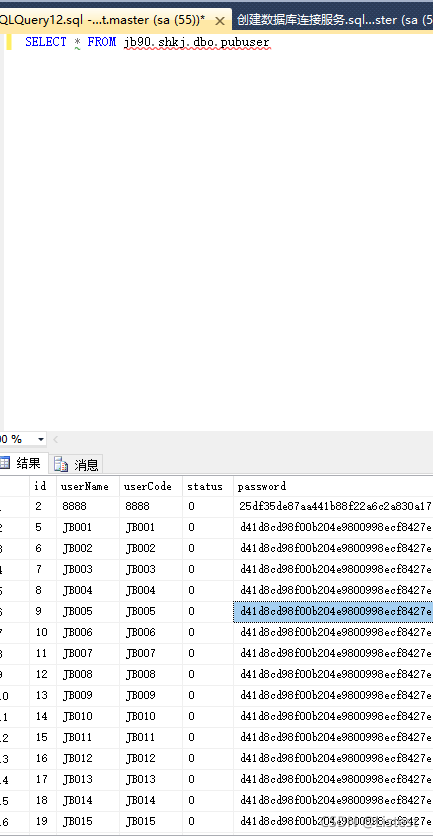Select userName cell JB012
Viewport: 433px width, 838px height.
[x=88, y=758]
